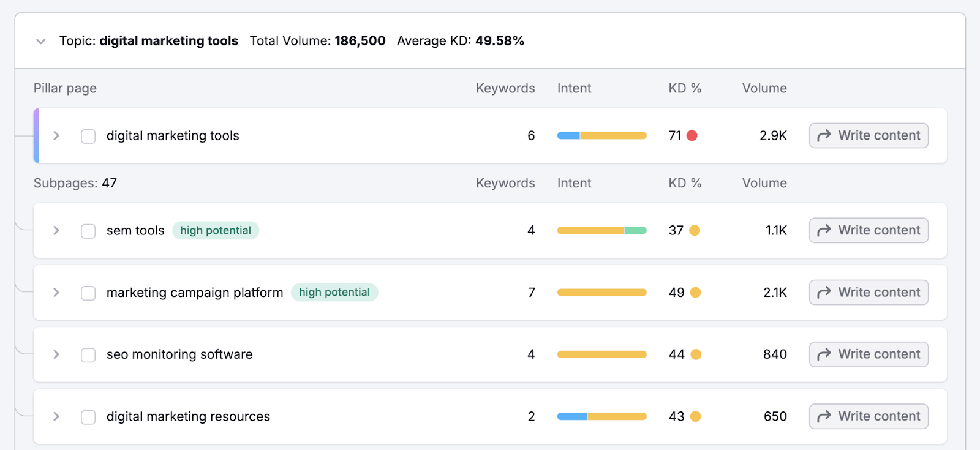This screenshot has width=980, height=450.
Task: Click yellow KD dot beside 37
Action: [695, 230]
